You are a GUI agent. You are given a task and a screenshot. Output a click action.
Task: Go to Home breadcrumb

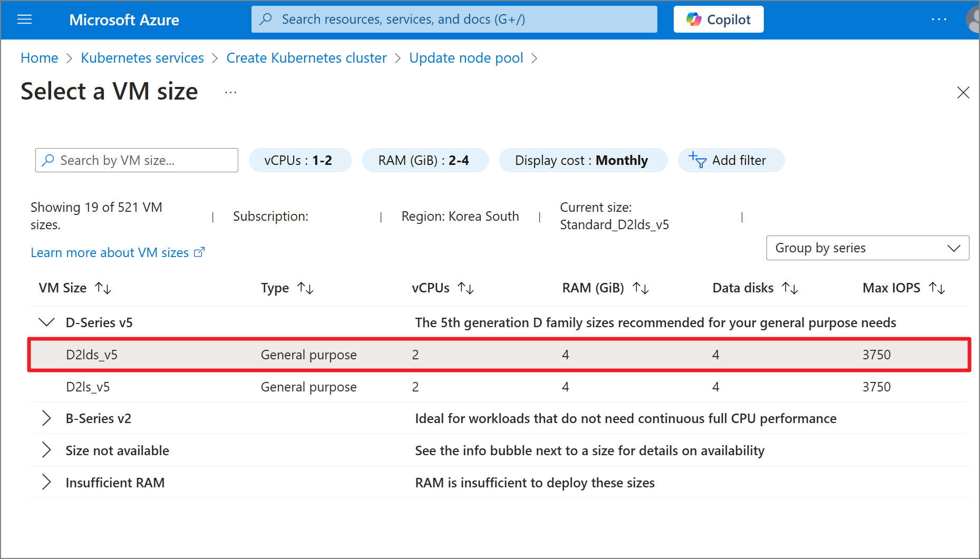click(x=40, y=58)
